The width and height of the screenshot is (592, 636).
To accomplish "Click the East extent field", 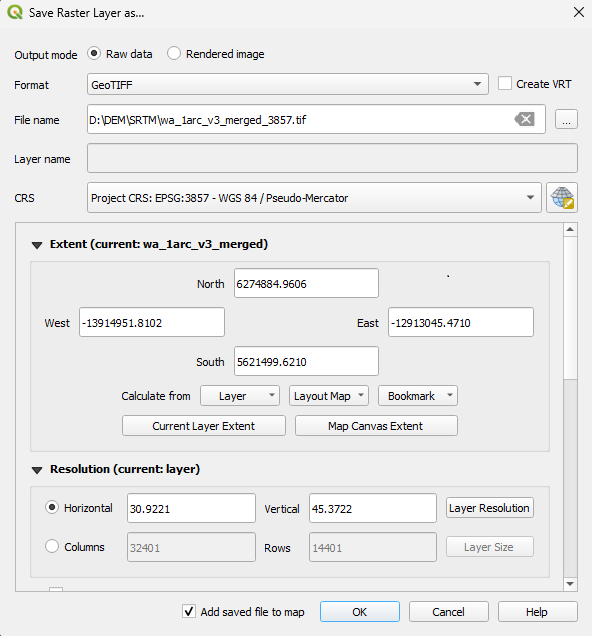I will tap(461, 322).
